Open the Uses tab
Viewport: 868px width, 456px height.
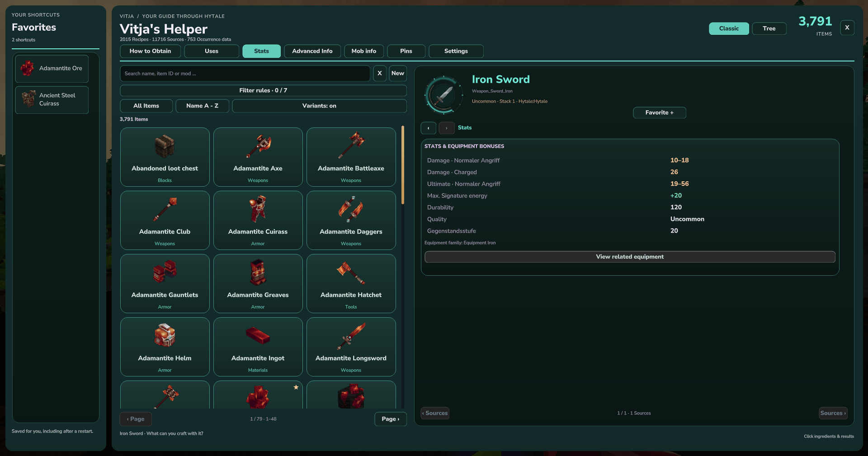212,51
